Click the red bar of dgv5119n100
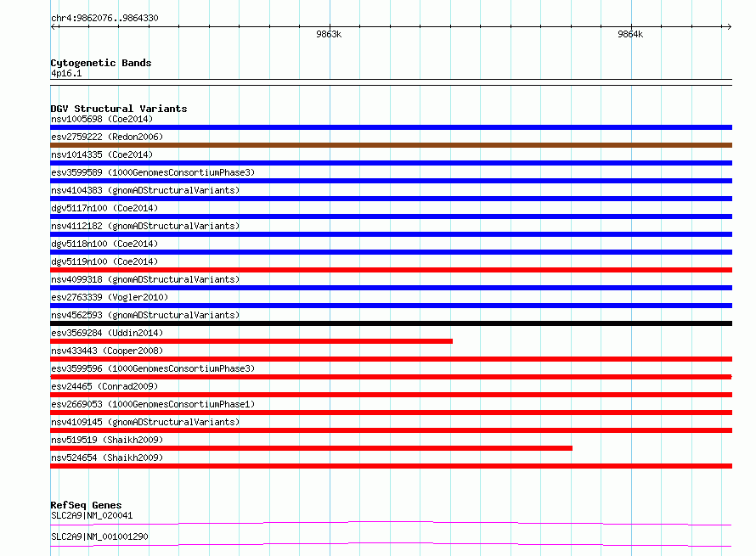 coord(391,270)
